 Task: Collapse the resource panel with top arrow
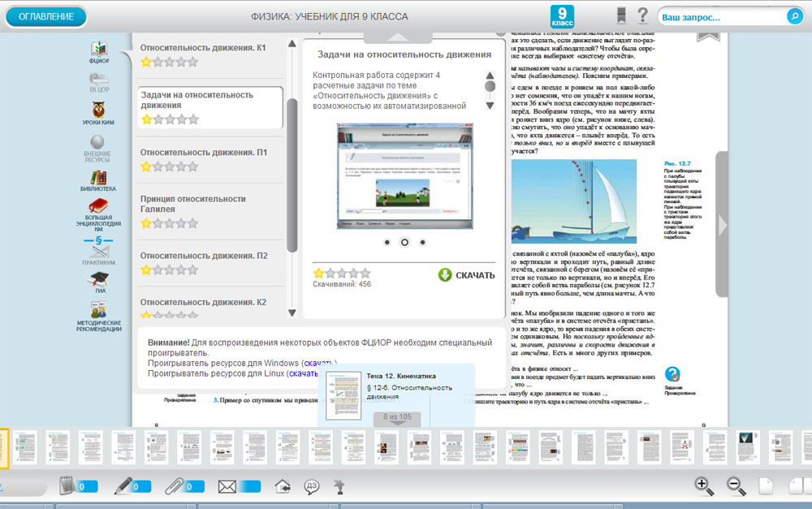click(397, 37)
